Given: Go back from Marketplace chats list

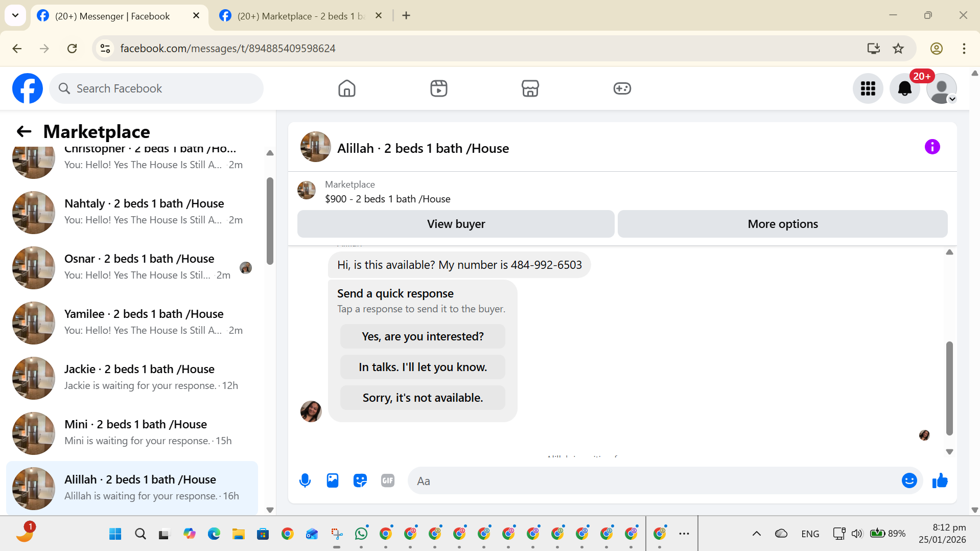Looking at the screenshot, I should pos(24,131).
